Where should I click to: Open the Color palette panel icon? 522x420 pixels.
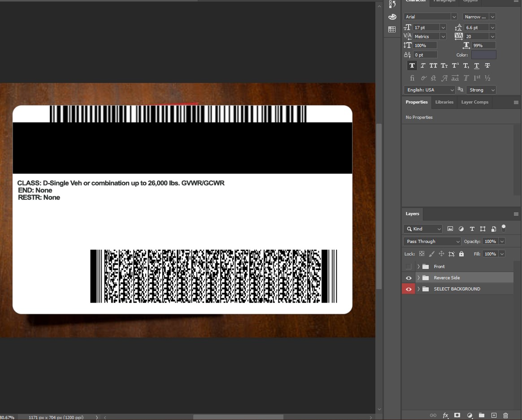[392, 17]
